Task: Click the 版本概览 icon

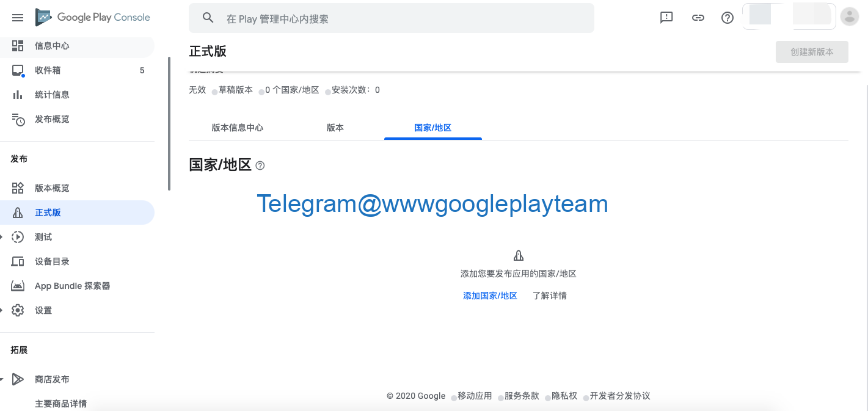Action: [18, 188]
